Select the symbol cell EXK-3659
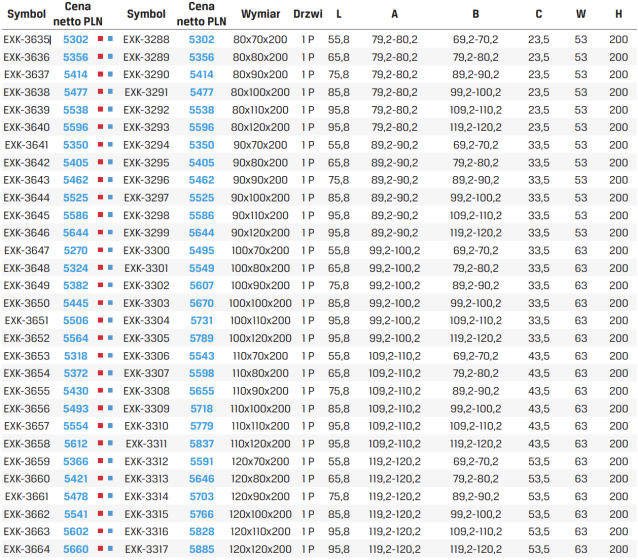Viewport: 638px width, 560px height. point(26,461)
